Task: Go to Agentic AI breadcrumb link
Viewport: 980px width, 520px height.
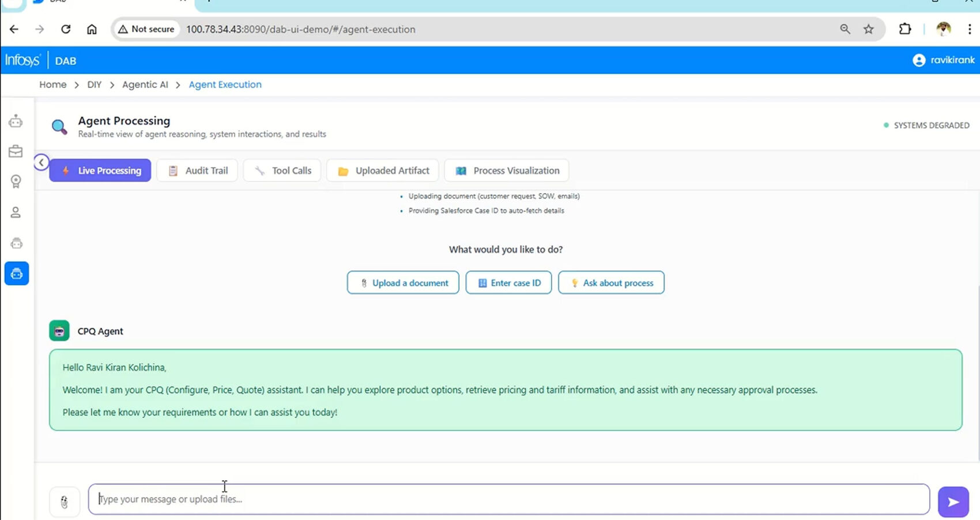Action: pyautogui.click(x=145, y=85)
